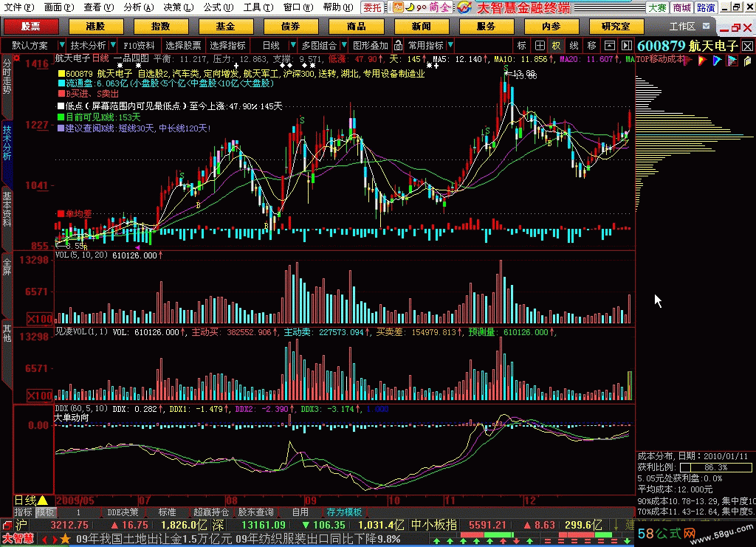Open the 公式 menu

click(218, 7)
